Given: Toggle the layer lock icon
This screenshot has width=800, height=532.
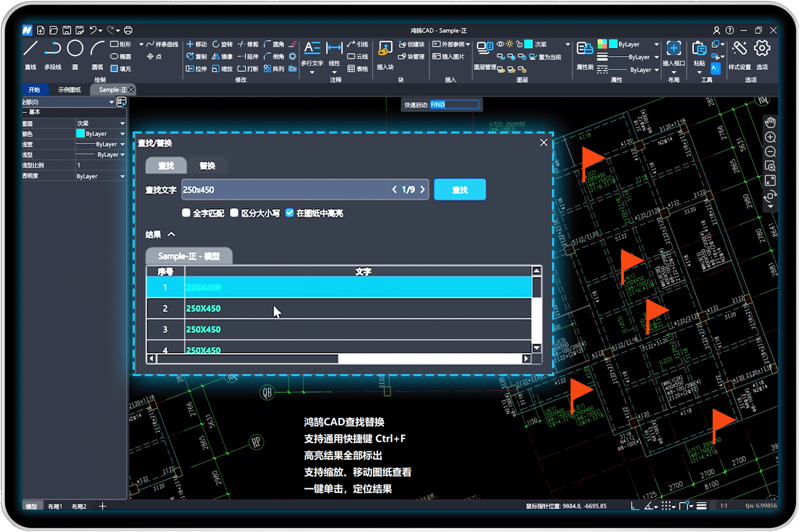Looking at the screenshot, I should [x=519, y=44].
